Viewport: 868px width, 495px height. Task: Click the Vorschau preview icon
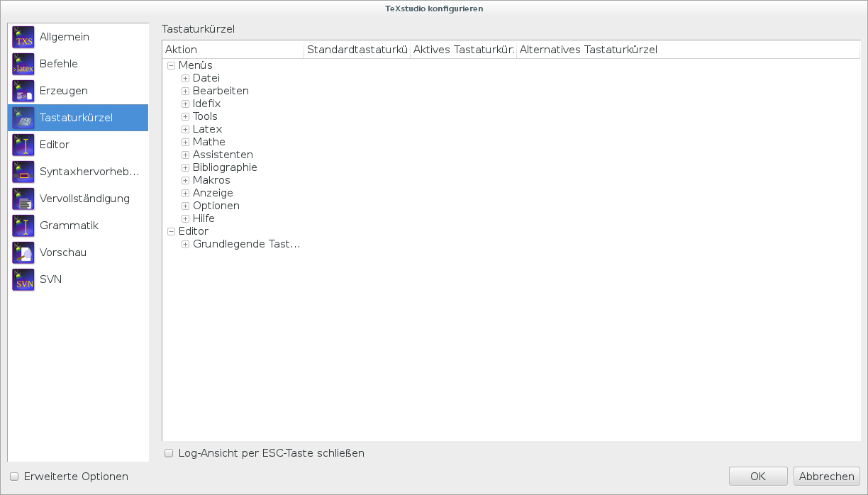click(23, 252)
